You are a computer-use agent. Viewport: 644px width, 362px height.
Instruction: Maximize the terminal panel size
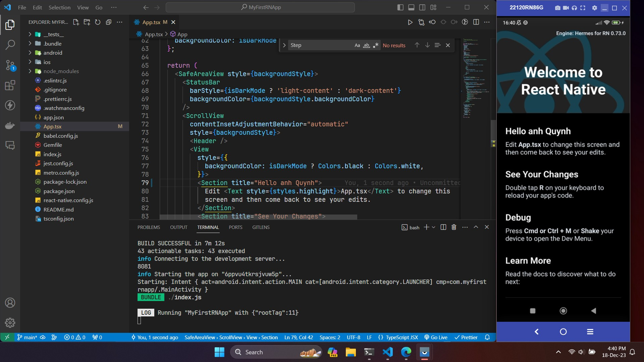(x=476, y=227)
